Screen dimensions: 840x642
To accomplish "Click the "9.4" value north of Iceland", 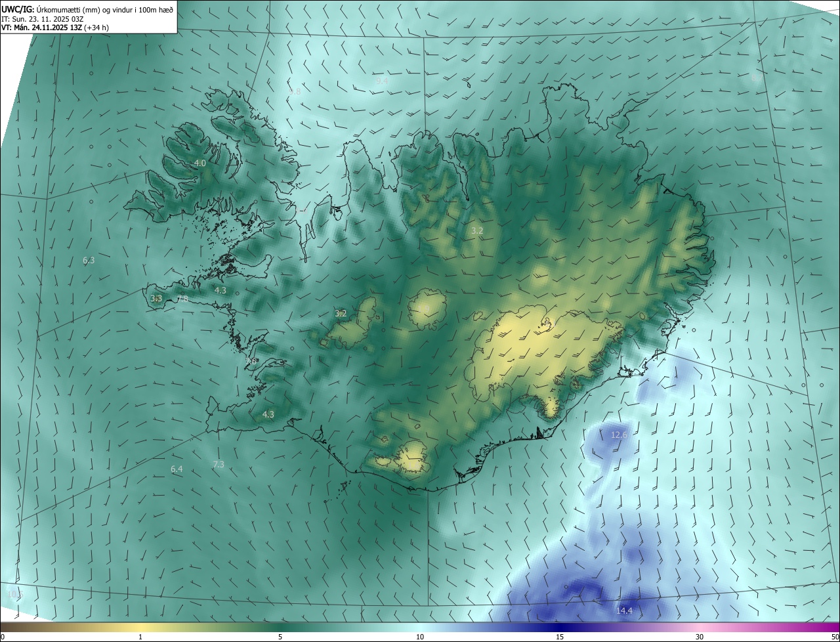I will pyautogui.click(x=382, y=81).
